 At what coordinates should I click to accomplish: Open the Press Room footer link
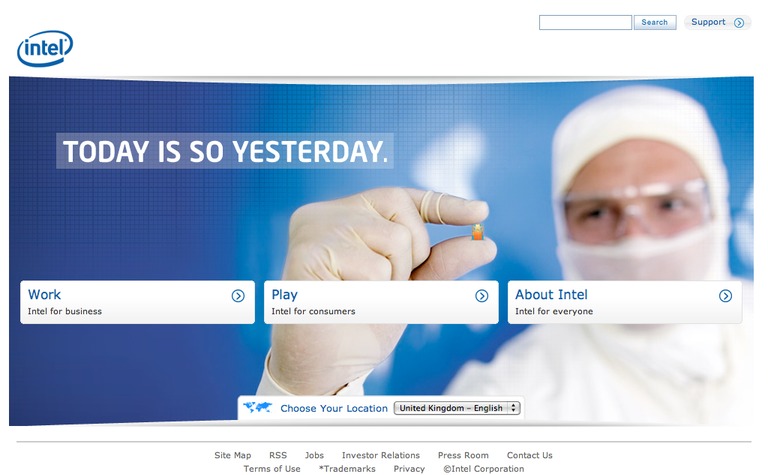pyautogui.click(x=463, y=455)
